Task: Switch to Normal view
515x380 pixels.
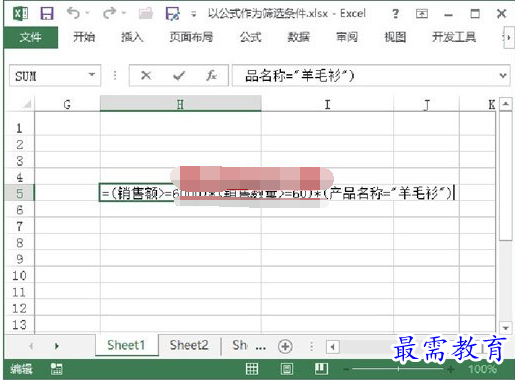Action: pos(252,369)
